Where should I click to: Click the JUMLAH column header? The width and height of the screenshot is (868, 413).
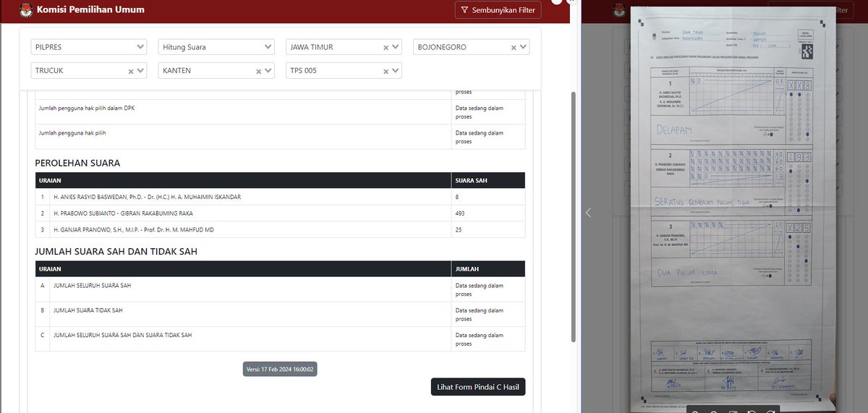488,269
